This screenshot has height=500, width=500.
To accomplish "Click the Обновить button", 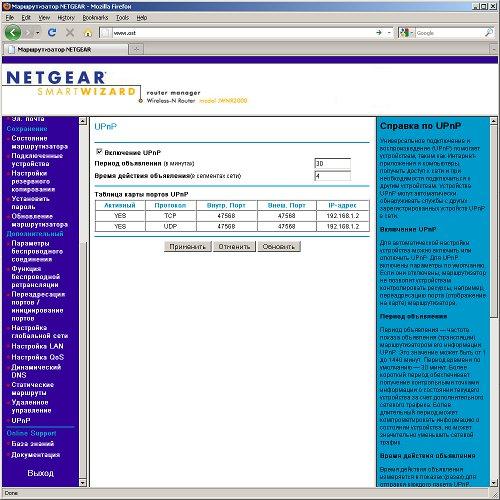I will (279, 247).
